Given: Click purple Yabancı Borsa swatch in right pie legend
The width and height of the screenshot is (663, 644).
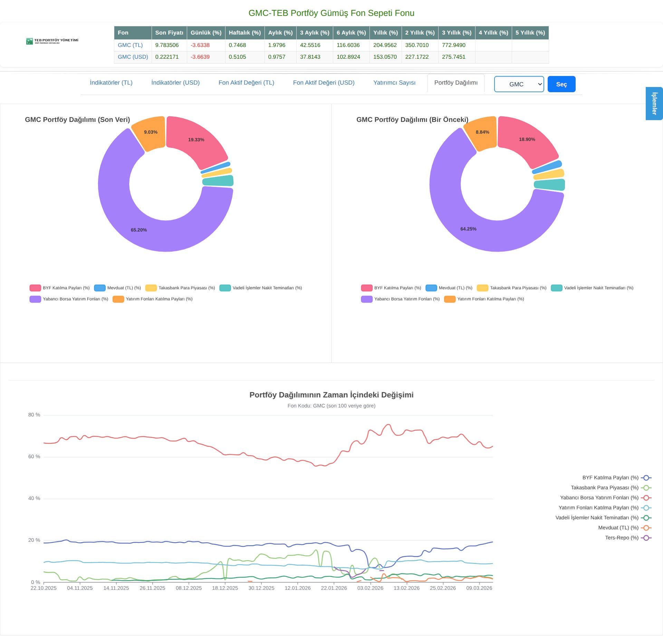Looking at the screenshot, I should click(x=366, y=299).
